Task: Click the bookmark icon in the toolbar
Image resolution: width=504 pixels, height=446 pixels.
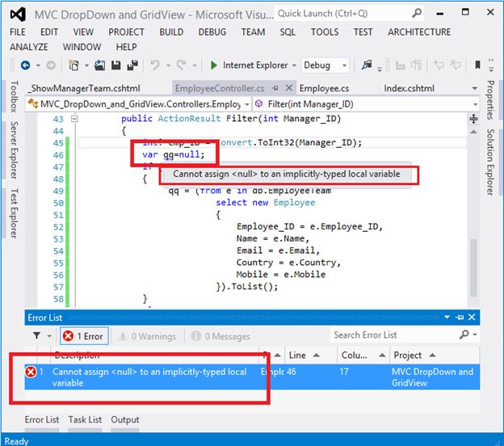Action: 477,65
